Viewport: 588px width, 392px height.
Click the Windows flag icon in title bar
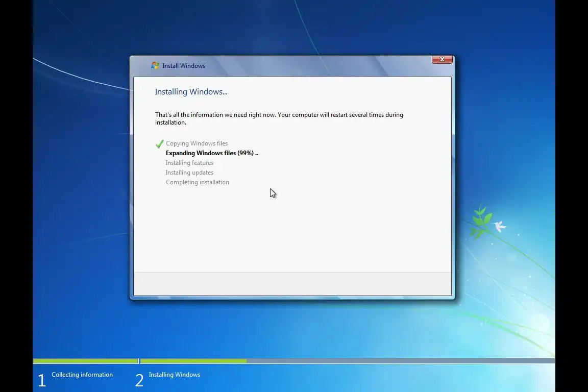155,66
